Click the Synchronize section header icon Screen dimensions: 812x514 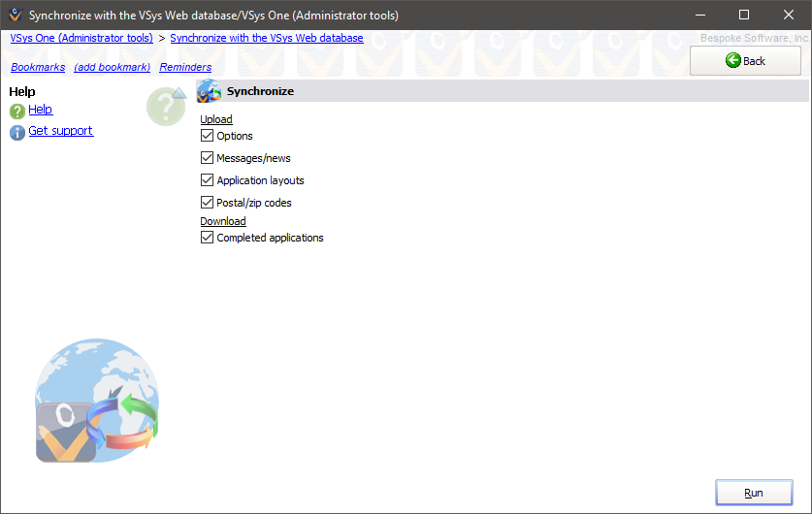pyautogui.click(x=209, y=91)
